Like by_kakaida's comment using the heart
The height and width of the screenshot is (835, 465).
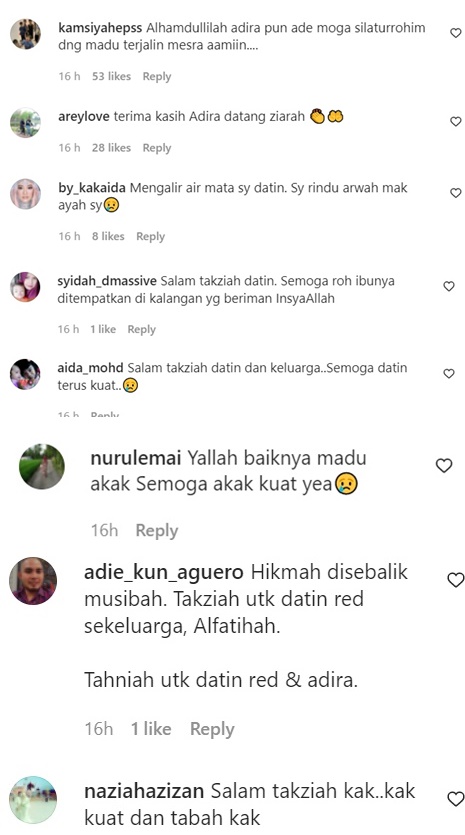[x=455, y=193]
